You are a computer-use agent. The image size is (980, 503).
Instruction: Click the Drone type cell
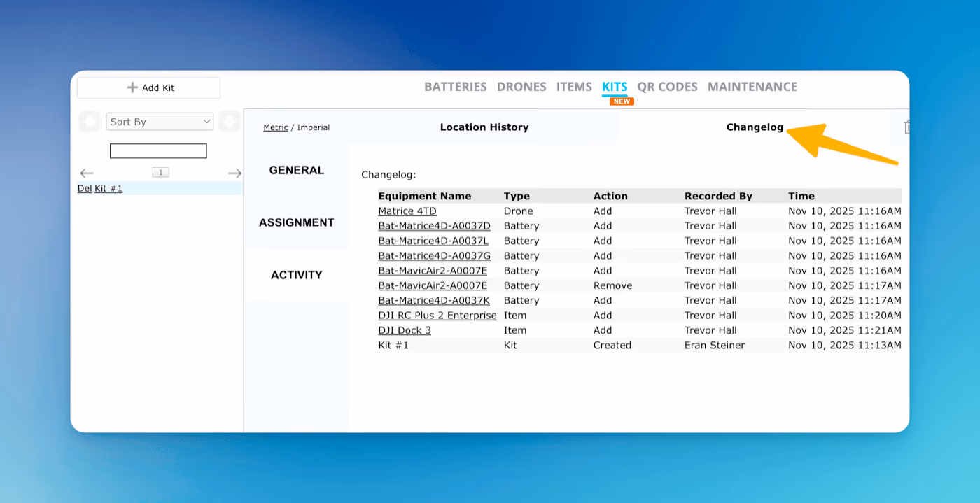(x=518, y=211)
